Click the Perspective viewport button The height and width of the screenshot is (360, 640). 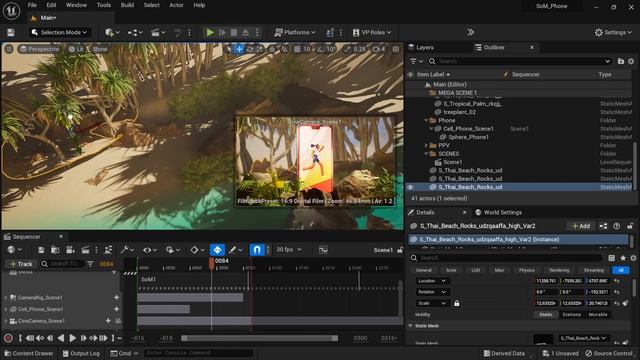[40, 49]
